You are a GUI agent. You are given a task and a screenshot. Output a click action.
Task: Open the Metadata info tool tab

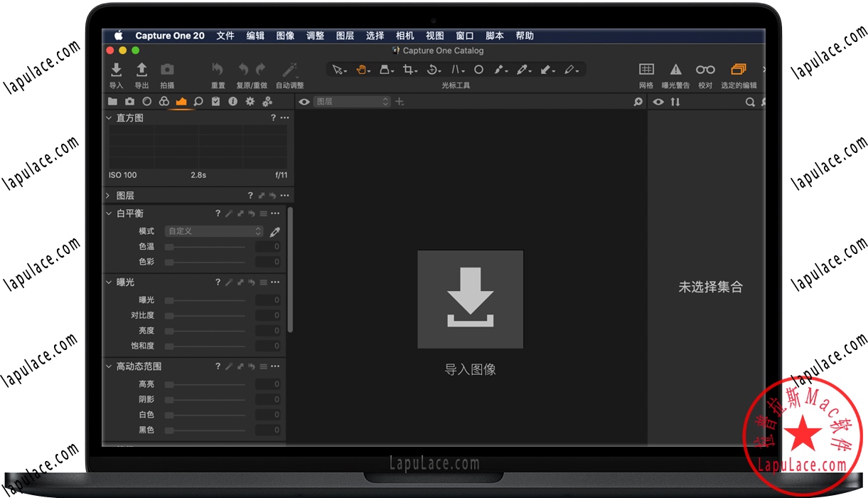click(x=232, y=102)
